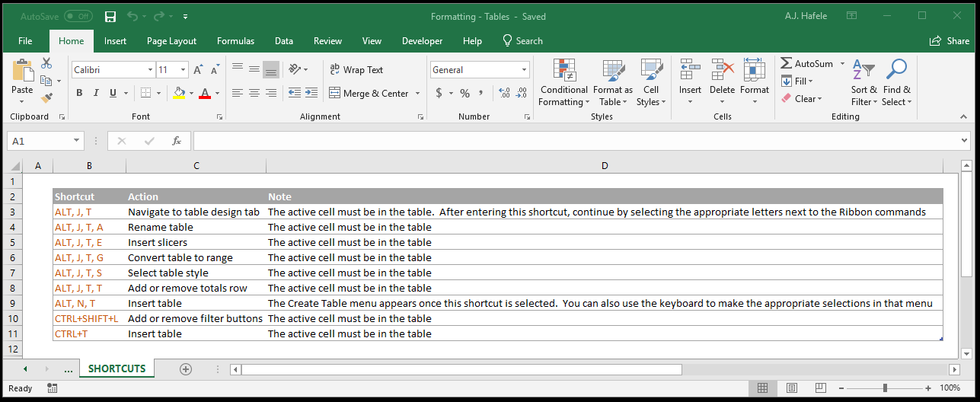The width and height of the screenshot is (980, 402).
Task: Switch to the Formulas ribbon tab
Action: (x=235, y=41)
